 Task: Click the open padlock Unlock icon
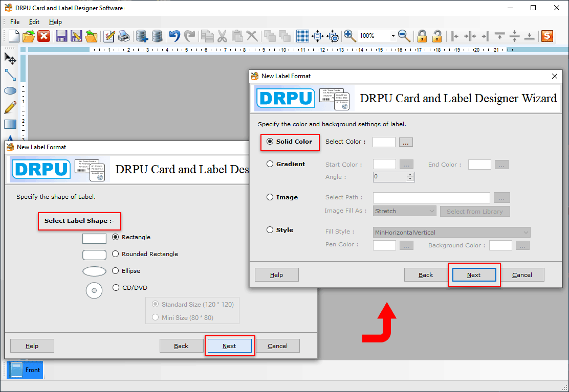(437, 36)
